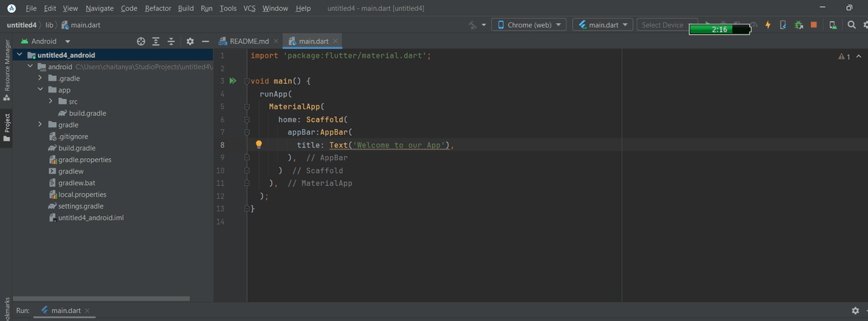Click the yellow lightbulb quick-fix icon
The width and height of the screenshot is (868, 321).
click(258, 145)
